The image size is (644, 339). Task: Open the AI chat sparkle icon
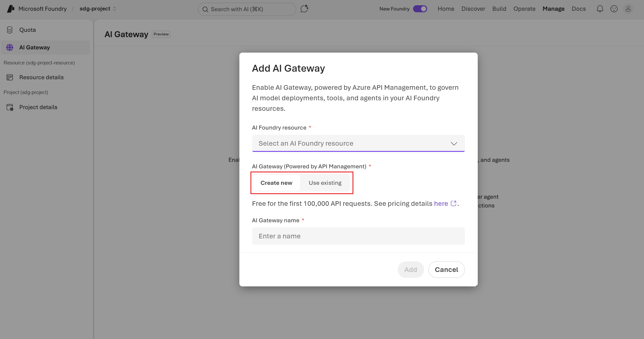(305, 9)
